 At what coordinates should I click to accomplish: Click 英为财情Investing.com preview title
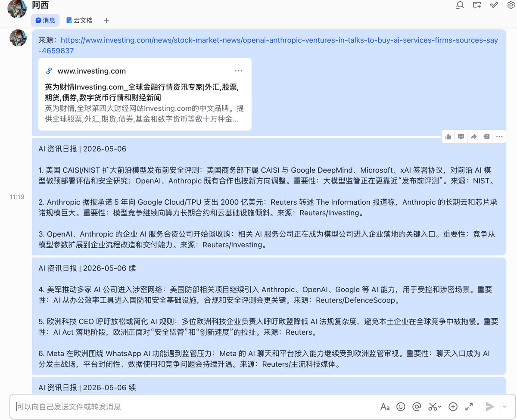tap(142, 92)
